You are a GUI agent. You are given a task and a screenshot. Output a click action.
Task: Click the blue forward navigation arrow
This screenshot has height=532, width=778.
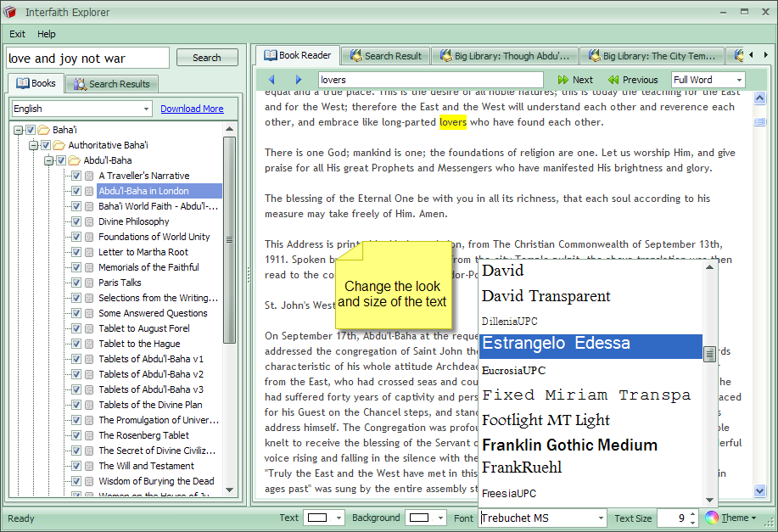click(x=298, y=80)
